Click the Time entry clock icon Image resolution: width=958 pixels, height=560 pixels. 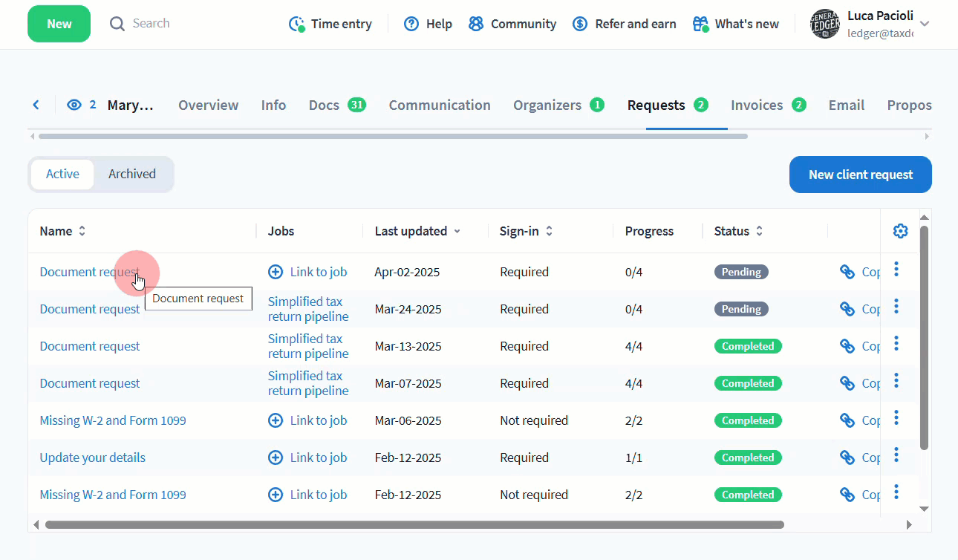[297, 24]
